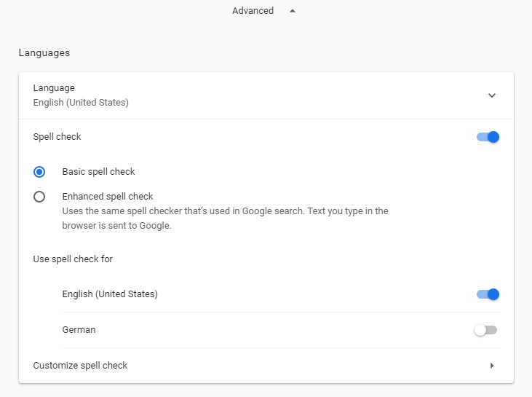This screenshot has width=532, height=397.
Task: Click the Advanced section label
Action: pyautogui.click(x=253, y=11)
